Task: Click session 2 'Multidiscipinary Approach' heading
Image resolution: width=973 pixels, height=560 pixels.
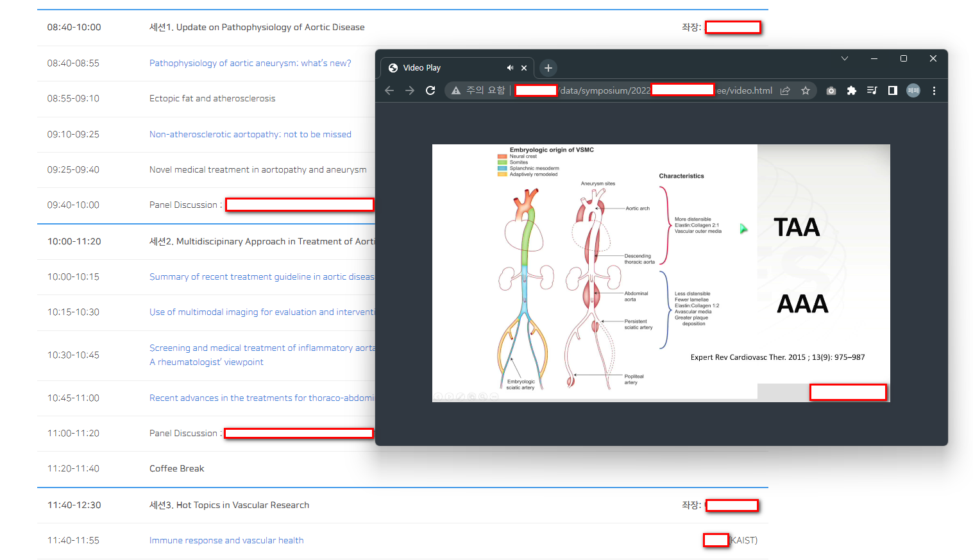Action: click(262, 241)
